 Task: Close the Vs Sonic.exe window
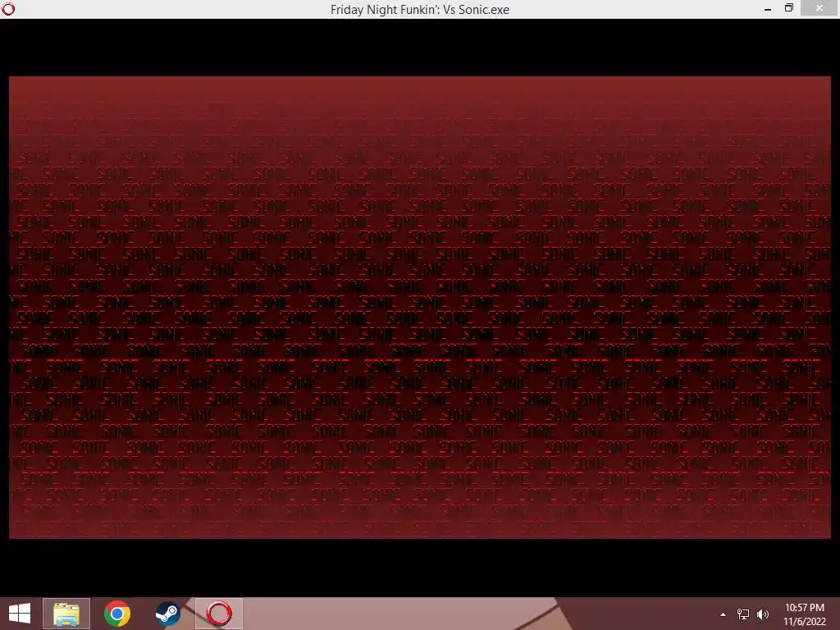pyautogui.click(x=819, y=8)
